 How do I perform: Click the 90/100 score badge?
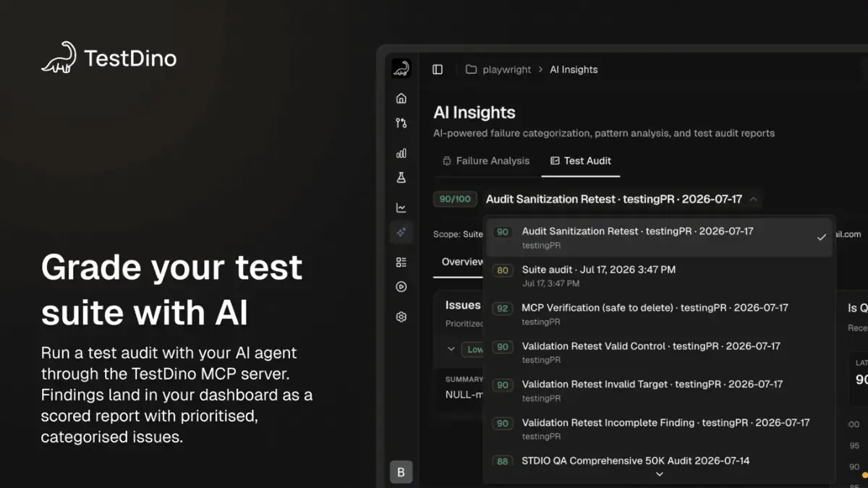455,199
